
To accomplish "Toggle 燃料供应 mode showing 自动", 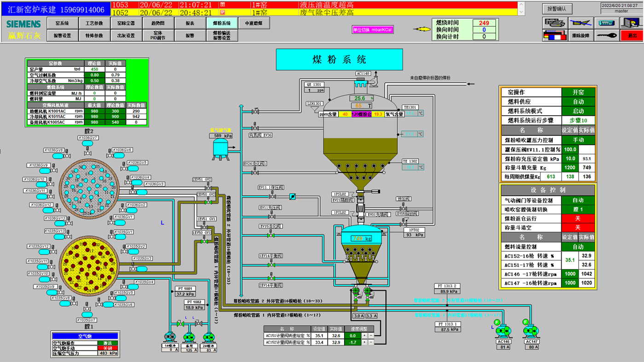I will [578, 102].
